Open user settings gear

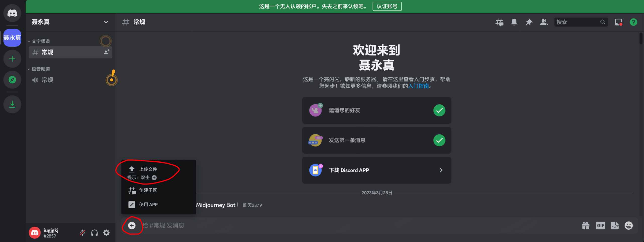[x=106, y=233]
